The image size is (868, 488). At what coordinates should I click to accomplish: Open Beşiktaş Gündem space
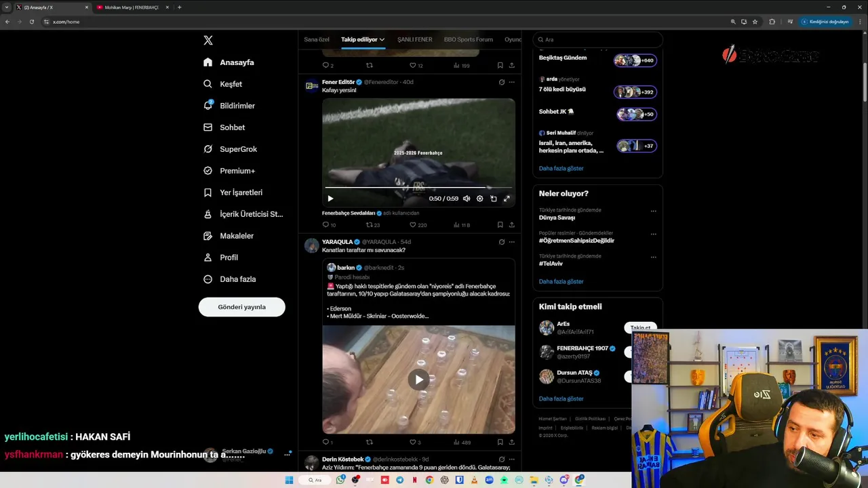click(x=563, y=58)
